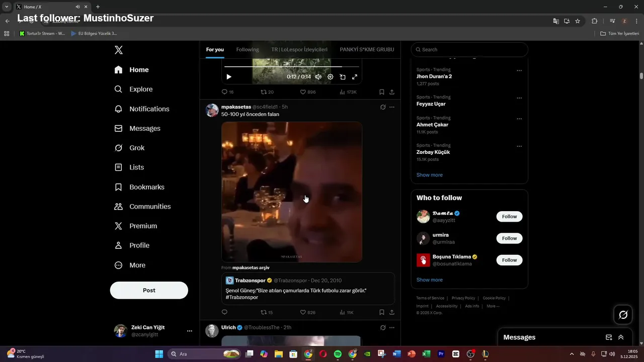Open Premium from the sidebar
This screenshot has width=644, height=362.
pyautogui.click(x=136, y=226)
